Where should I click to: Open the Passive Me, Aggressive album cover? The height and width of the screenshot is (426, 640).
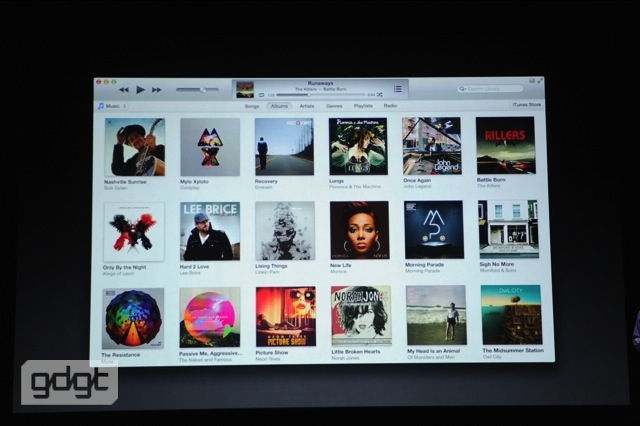coord(210,317)
